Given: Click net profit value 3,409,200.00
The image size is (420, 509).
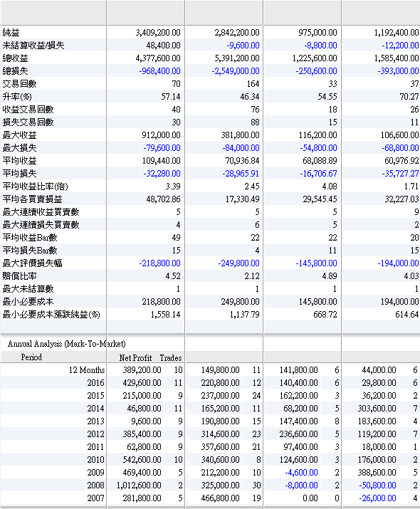Looking at the screenshot, I should 158,33.
